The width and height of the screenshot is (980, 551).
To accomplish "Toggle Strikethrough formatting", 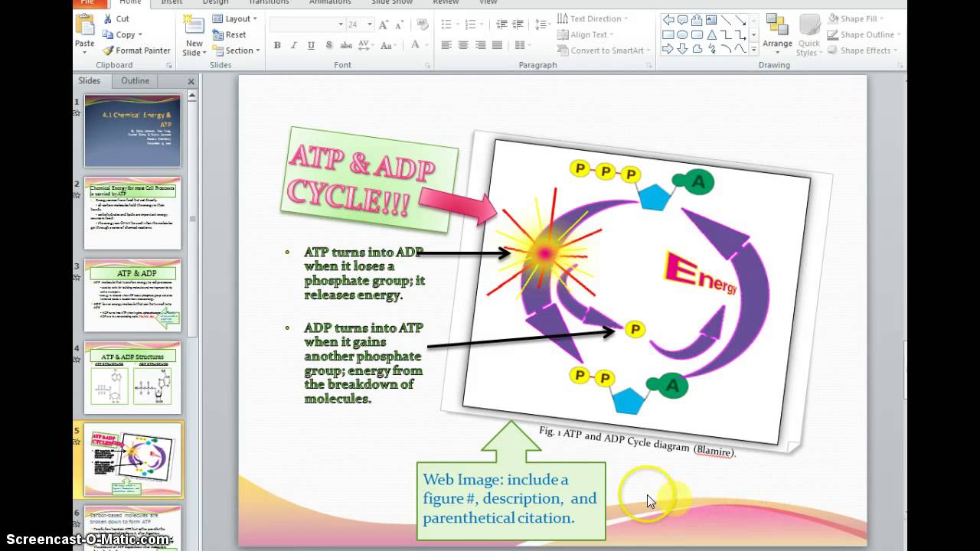I will 345,46.
